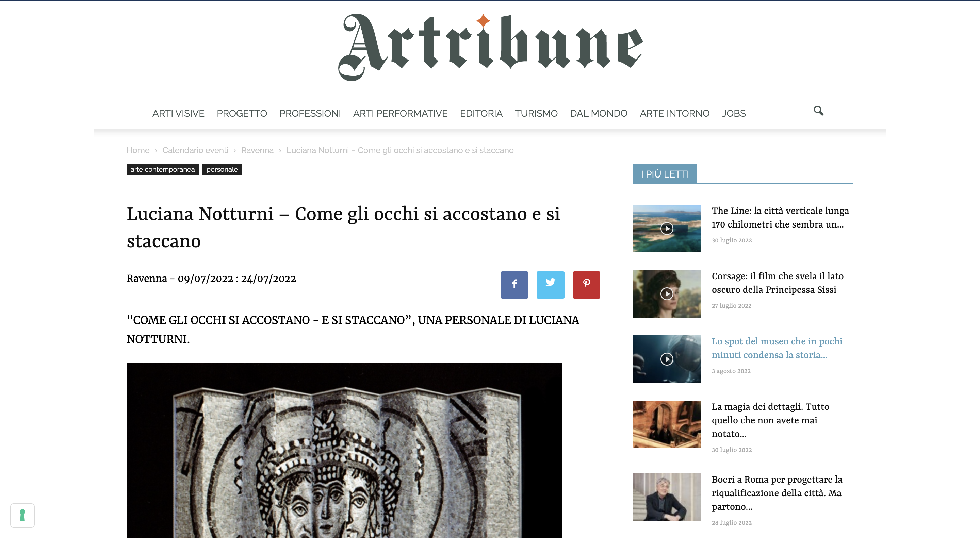This screenshot has width=980, height=538.
Task: Click the article headline Luciana Notturni
Action: tap(343, 228)
